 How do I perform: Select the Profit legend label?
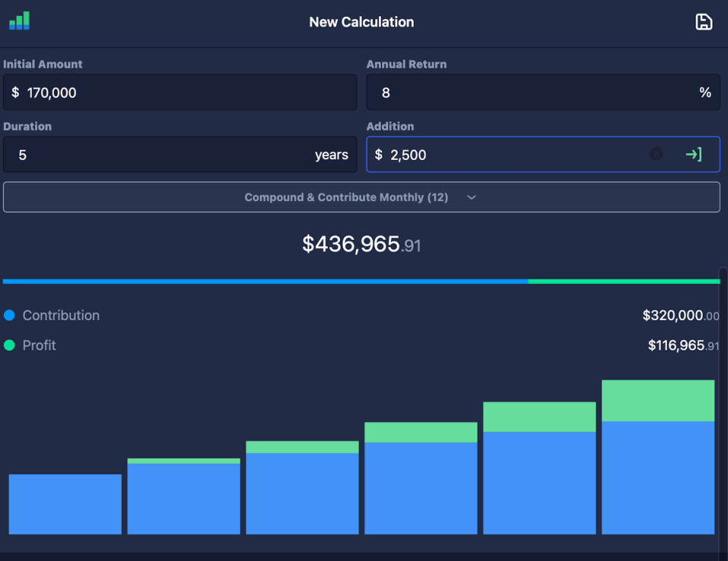[39, 345]
